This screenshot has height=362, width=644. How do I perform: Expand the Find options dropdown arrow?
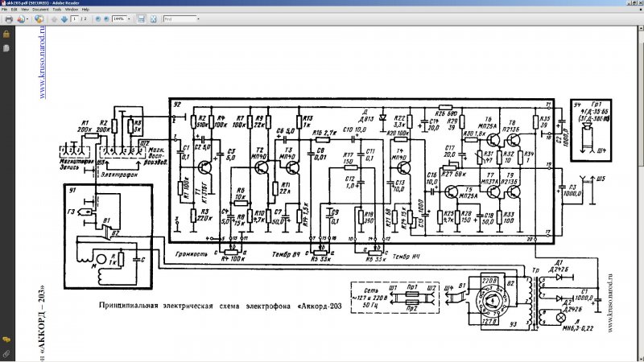(198, 19)
